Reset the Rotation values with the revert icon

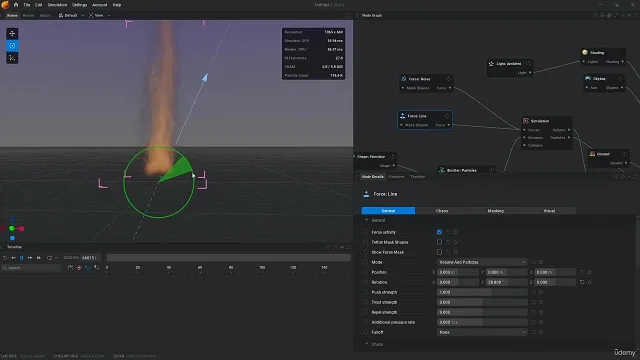point(582,282)
